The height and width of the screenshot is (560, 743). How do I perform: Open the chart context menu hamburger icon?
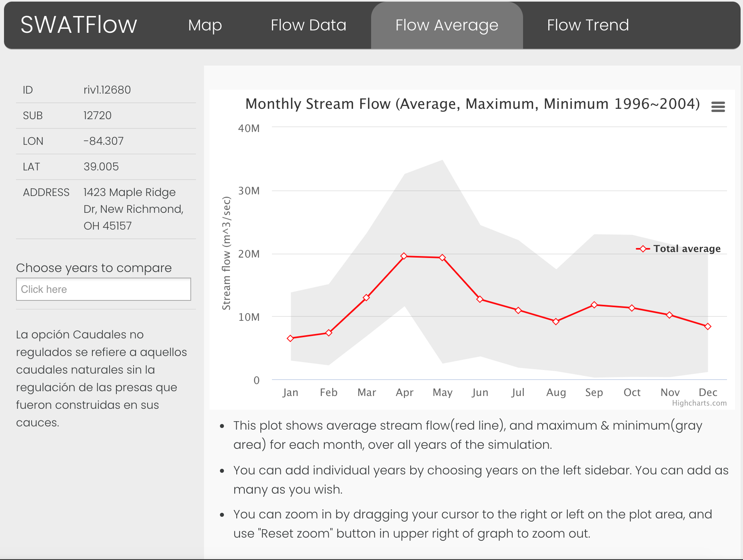pos(718,107)
